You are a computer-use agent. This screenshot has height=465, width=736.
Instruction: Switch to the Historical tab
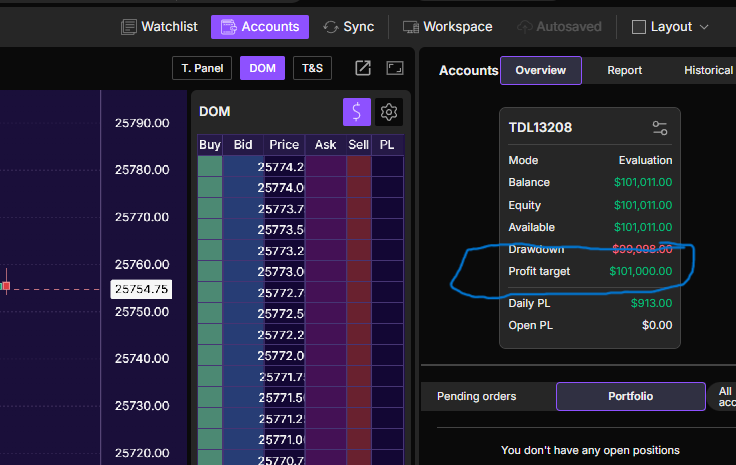tap(708, 70)
